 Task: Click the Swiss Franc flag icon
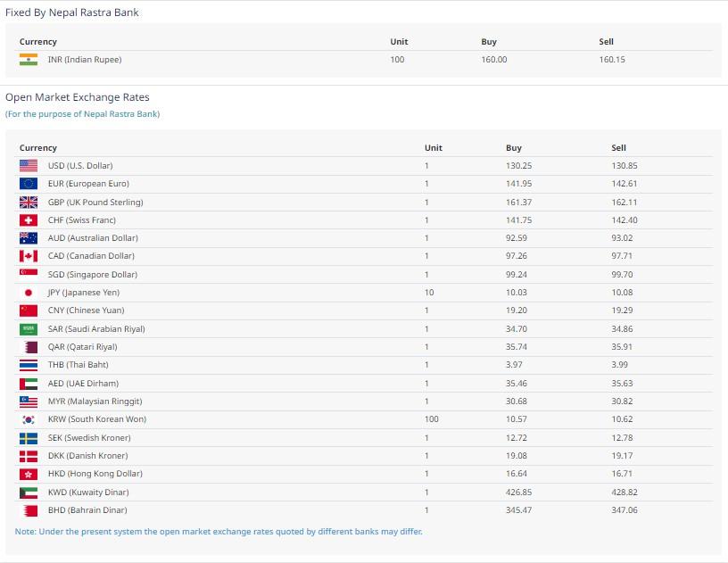click(x=29, y=220)
